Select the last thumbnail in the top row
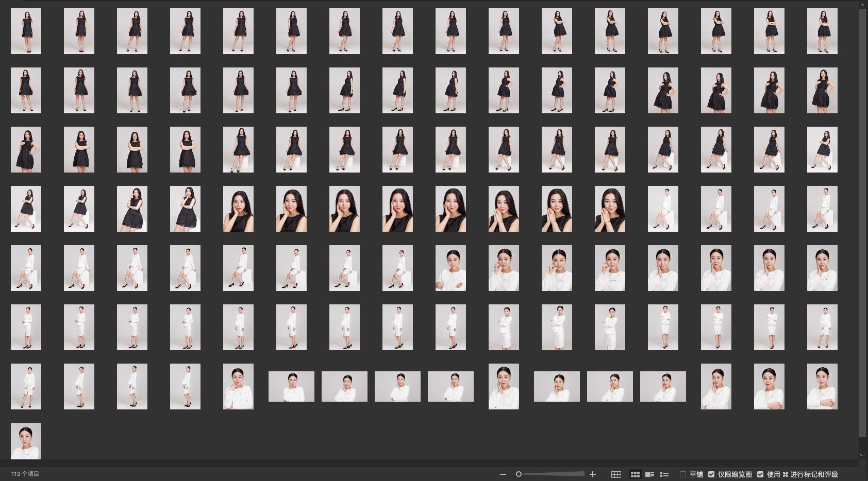868x481 pixels. 822,31
